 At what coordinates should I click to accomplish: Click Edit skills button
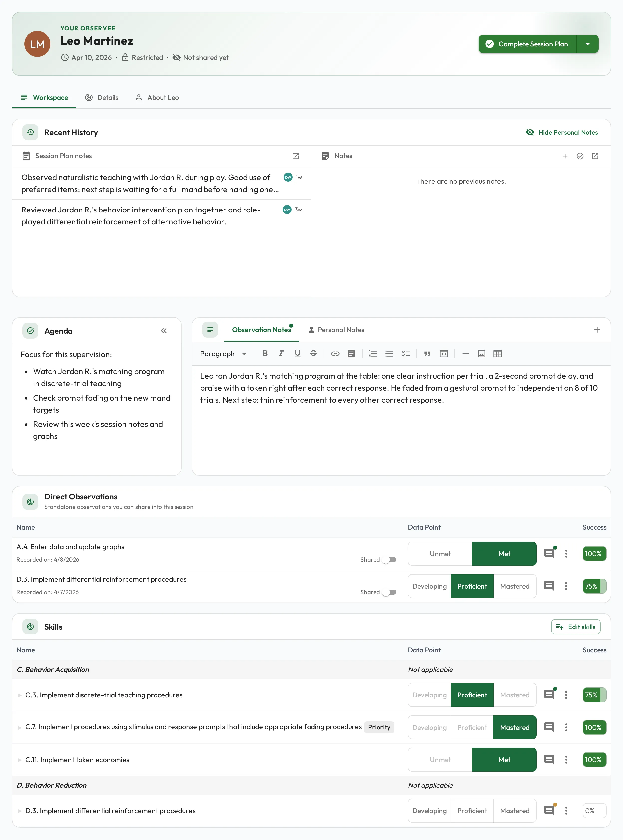pyautogui.click(x=576, y=627)
